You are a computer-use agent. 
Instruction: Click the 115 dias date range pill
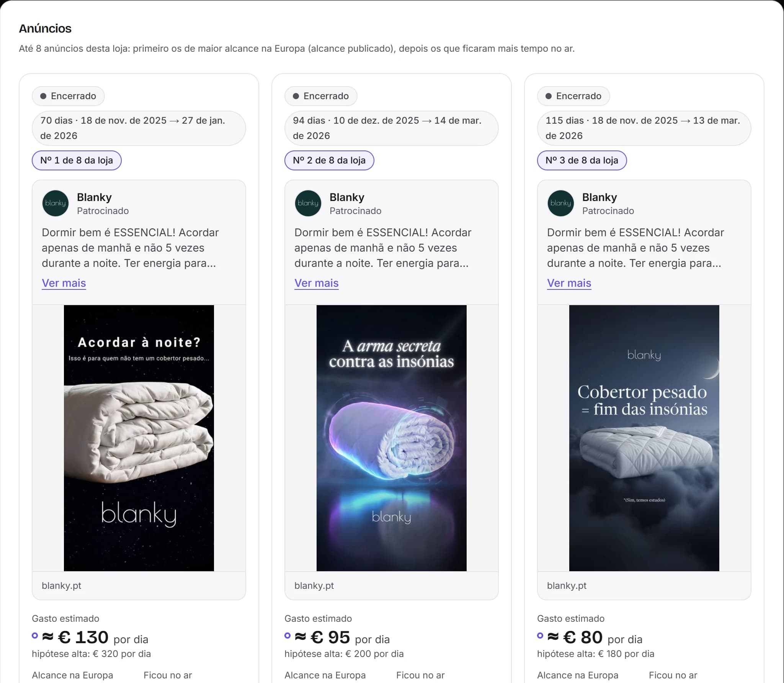pos(644,128)
